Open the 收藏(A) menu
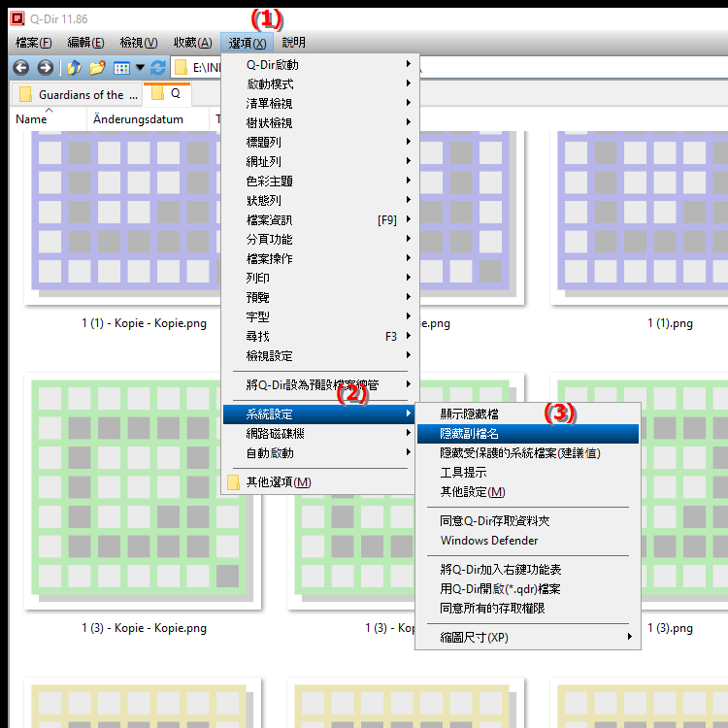Image resolution: width=728 pixels, height=728 pixels. tap(193, 43)
